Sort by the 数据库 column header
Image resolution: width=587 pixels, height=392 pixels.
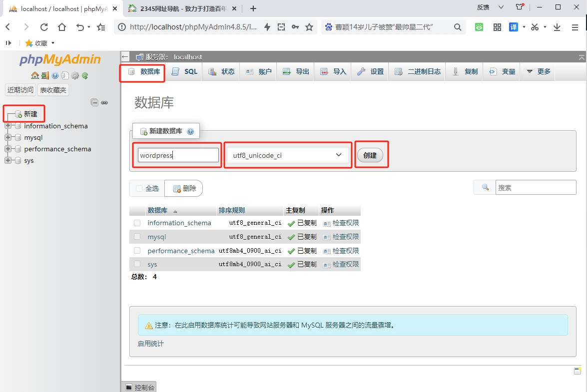point(157,210)
